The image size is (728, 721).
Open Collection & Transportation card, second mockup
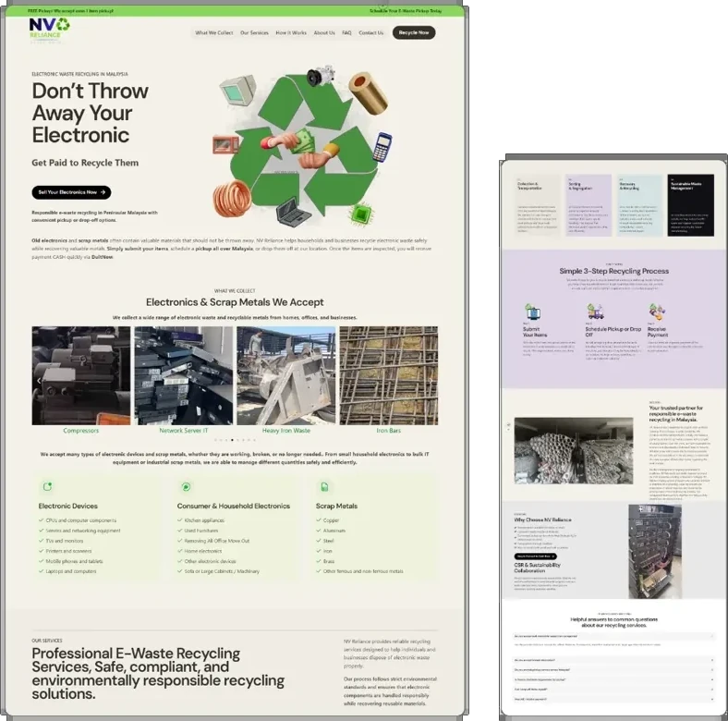(x=537, y=205)
